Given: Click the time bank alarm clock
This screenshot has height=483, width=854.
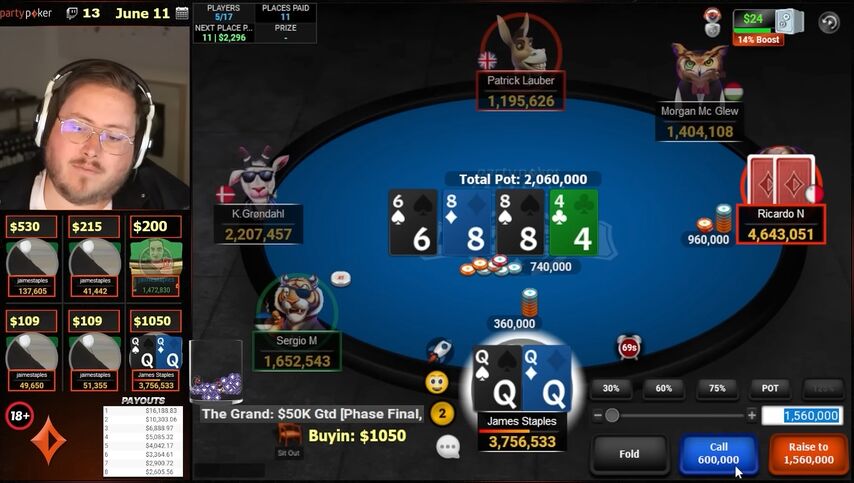Looking at the screenshot, I should [629, 347].
